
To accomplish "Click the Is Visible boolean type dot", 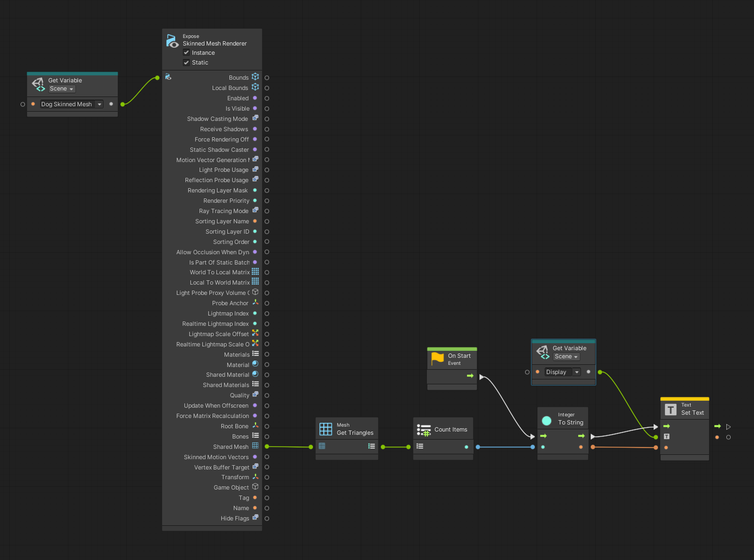I will [x=255, y=108].
